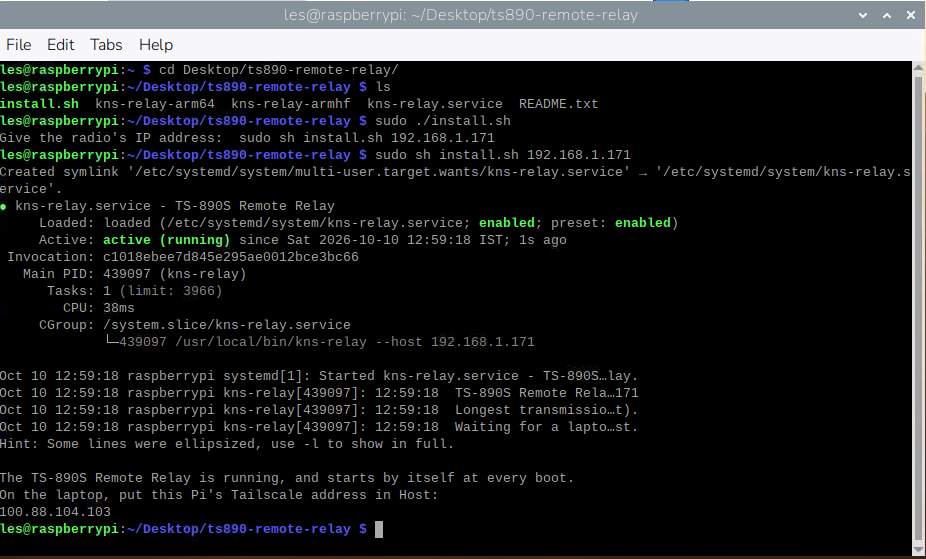The image size is (926, 559).
Task: Click the CPU value 38ms
Action: coord(119,308)
